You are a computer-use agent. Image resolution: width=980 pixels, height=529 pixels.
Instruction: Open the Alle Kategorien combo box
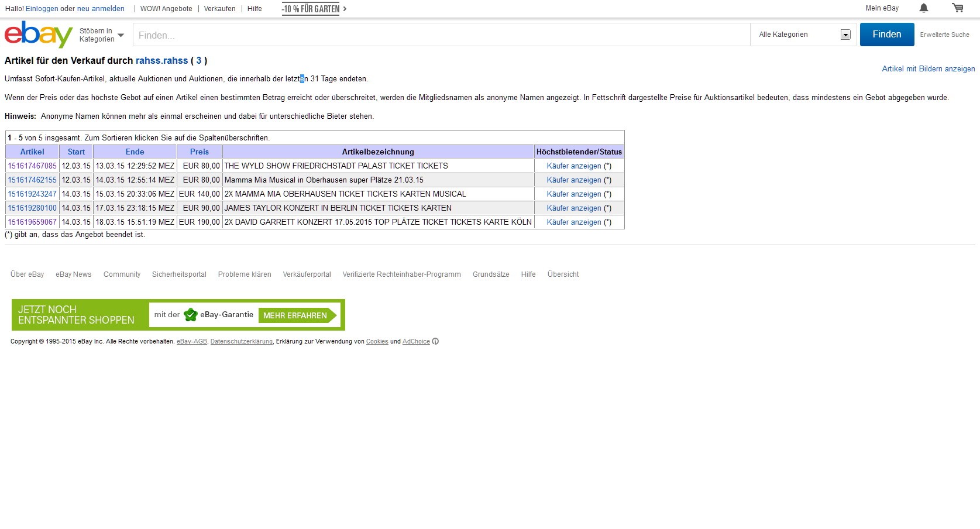pos(804,35)
